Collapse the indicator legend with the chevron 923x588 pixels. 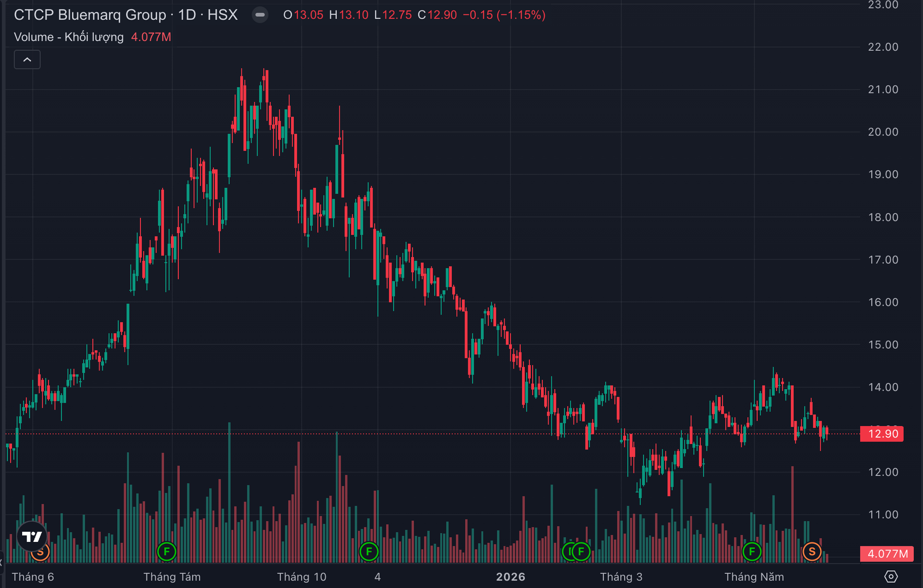point(27,60)
